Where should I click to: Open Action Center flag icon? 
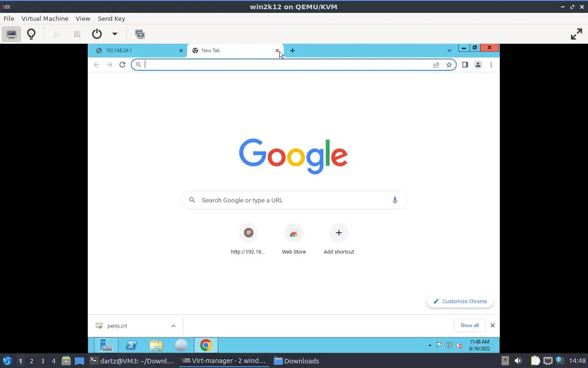tap(439, 345)
